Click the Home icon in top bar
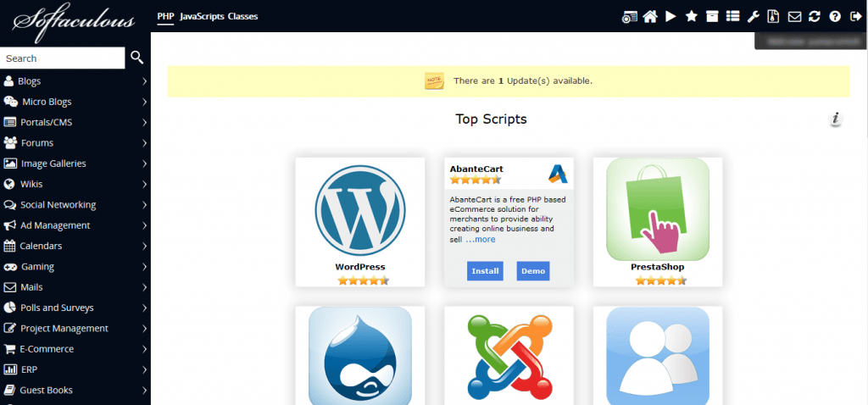Viewport: 868px width, 405px height. pos(650,17)
